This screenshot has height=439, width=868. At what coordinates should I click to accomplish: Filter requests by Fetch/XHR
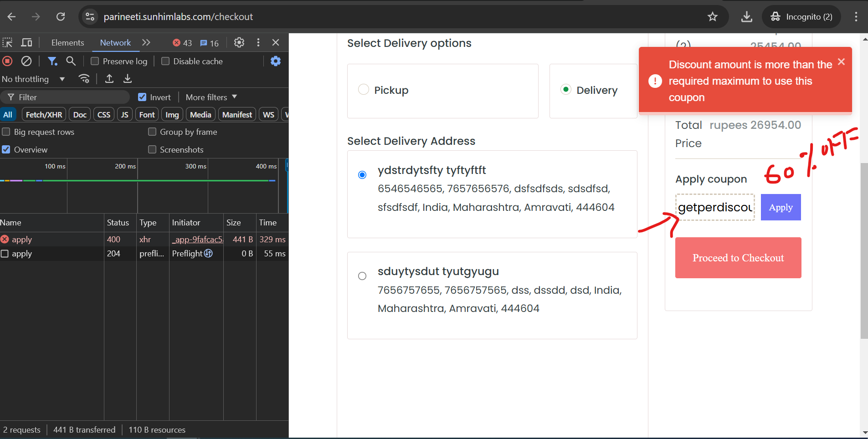click(44, 115)
